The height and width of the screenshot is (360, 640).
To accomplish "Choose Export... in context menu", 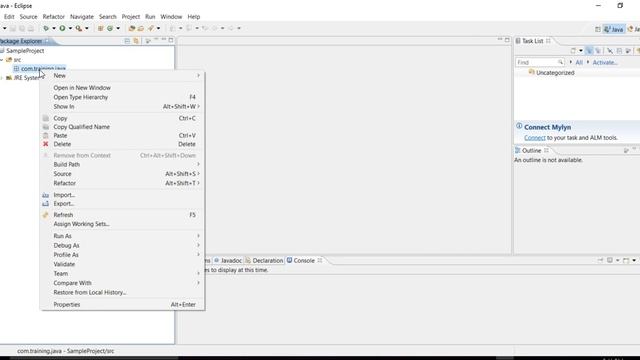I will 122,204.
